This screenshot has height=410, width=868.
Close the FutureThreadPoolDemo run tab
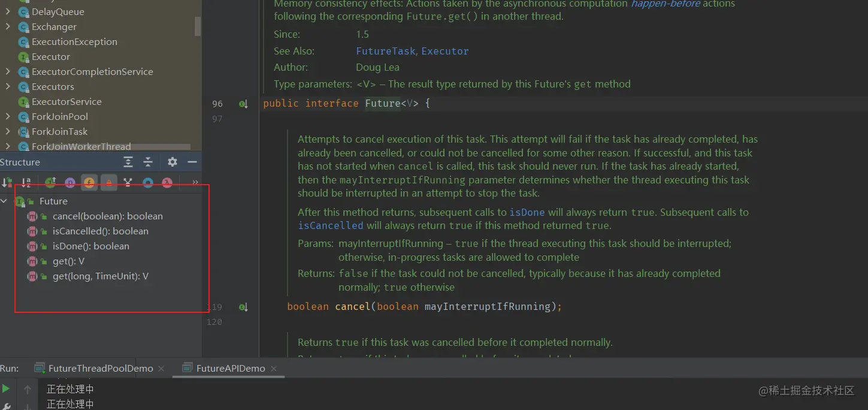[x=161, y=369]
